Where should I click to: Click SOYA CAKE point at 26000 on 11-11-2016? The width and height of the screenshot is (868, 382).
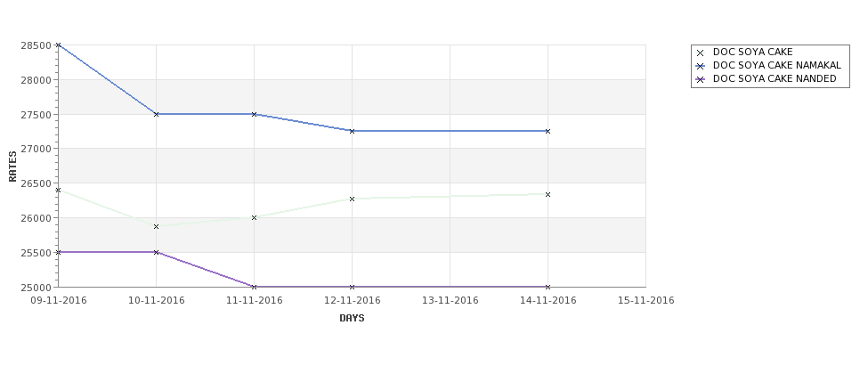(x=254, y=218)
